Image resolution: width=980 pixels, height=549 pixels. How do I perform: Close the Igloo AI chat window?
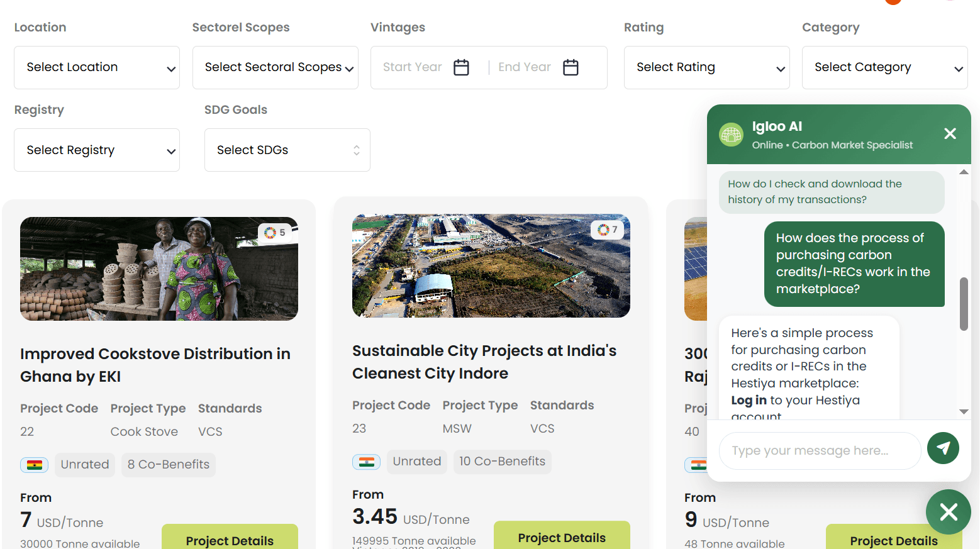coord(950,133)
